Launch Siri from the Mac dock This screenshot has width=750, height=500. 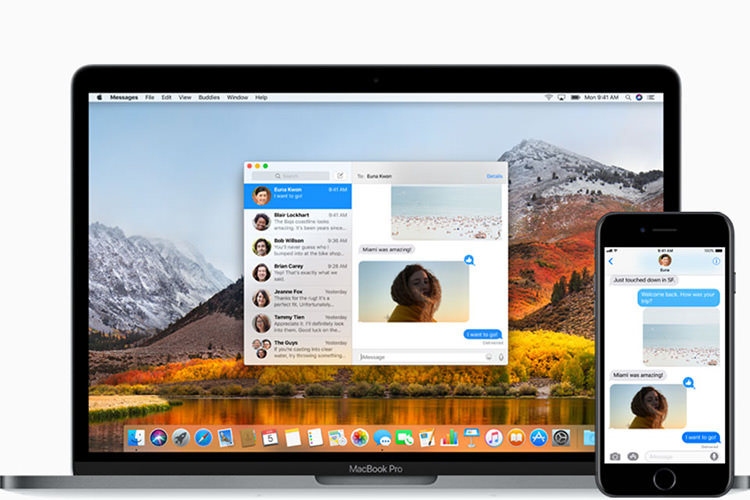(158, 437)
